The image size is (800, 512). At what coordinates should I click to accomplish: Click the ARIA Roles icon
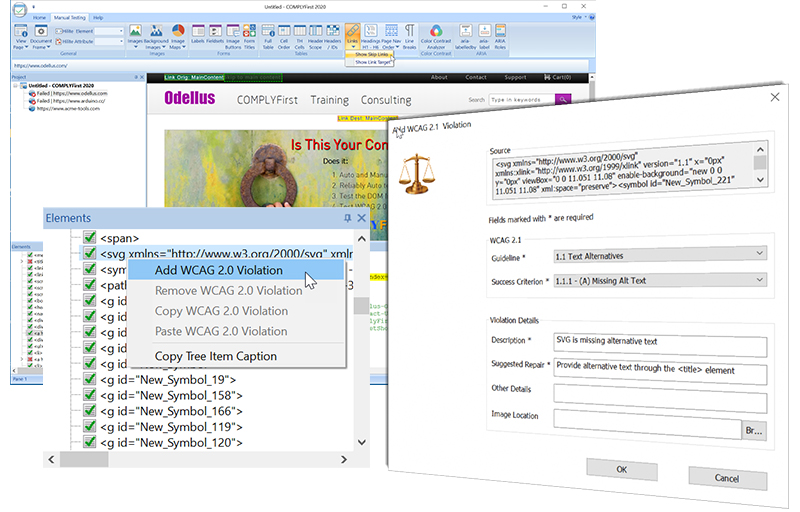pyautogui.click(x=501, y=36)
